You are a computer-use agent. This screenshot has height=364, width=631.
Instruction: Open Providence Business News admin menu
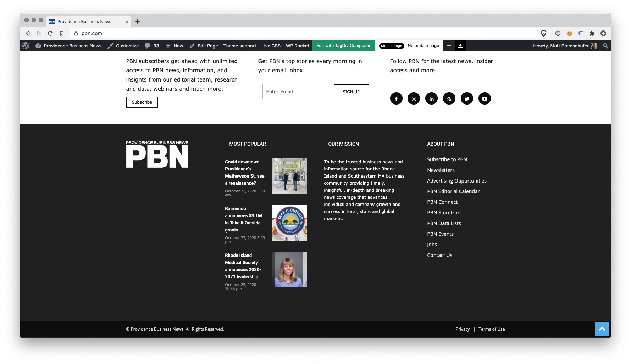coord(68,46)
